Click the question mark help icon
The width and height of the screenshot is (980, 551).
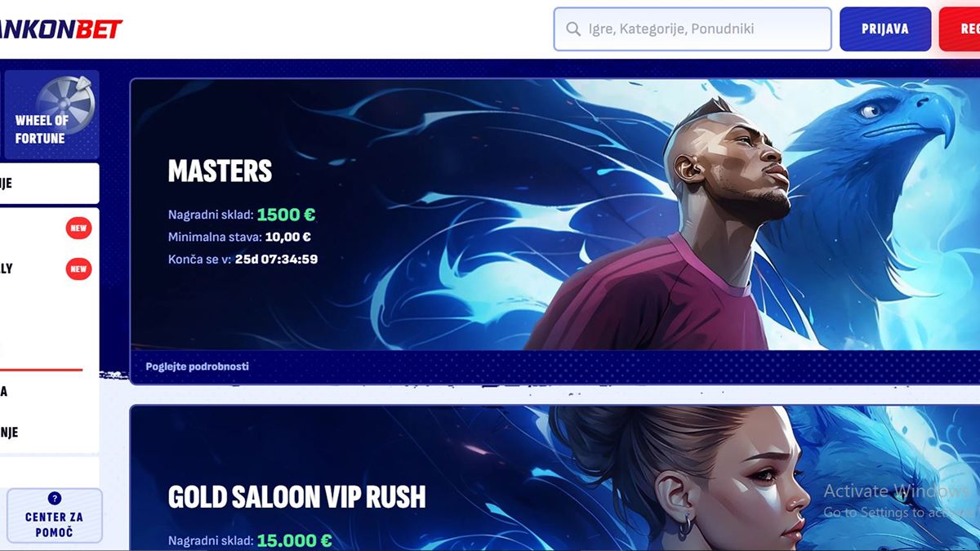tap(55, 498)
